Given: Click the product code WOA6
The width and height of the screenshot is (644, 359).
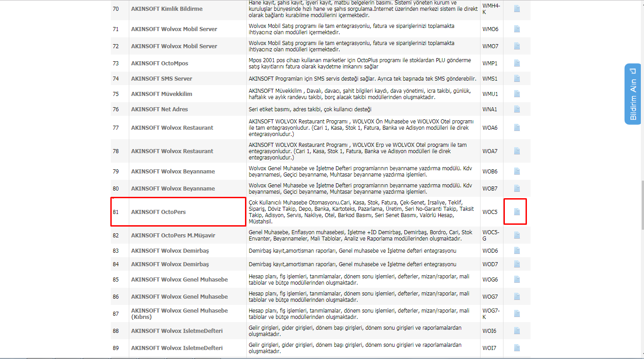Looking at the screenshot, I should pyautogui.click(x=490, y=127).
